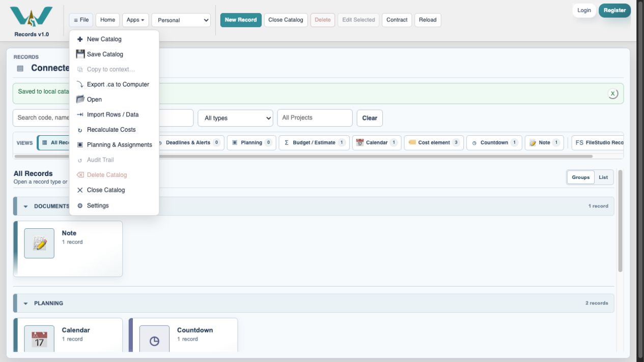Click the New Record button
This screenshot has width=644, height=362.
pos(241,20)
